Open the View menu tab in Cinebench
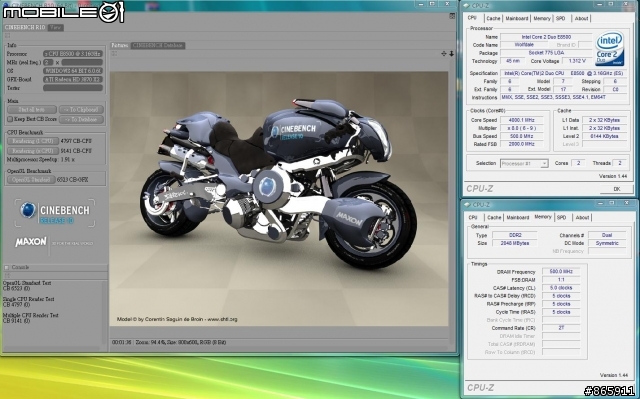 click(x=56, y=27)
